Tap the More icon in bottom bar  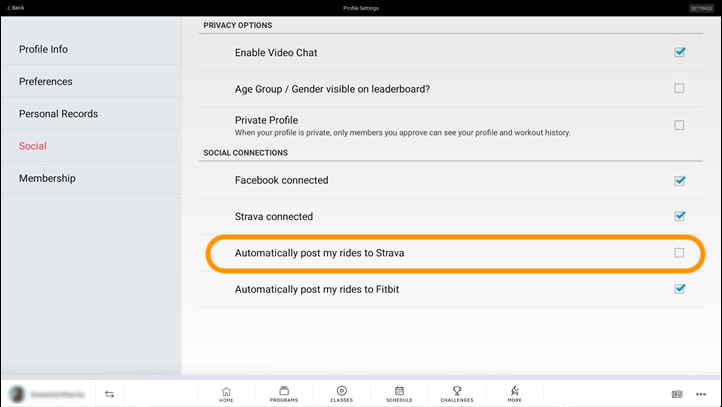(x=514, y=393)
